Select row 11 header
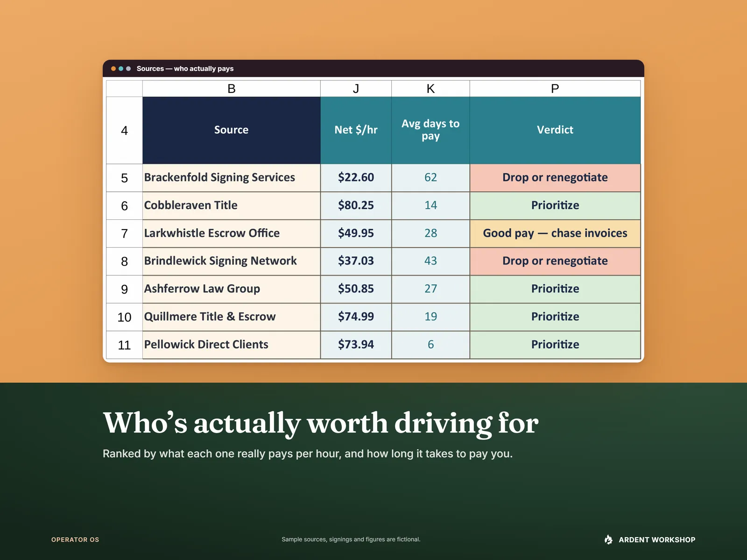The height and width of the screenshot is (560, 747). click(124, 345)
